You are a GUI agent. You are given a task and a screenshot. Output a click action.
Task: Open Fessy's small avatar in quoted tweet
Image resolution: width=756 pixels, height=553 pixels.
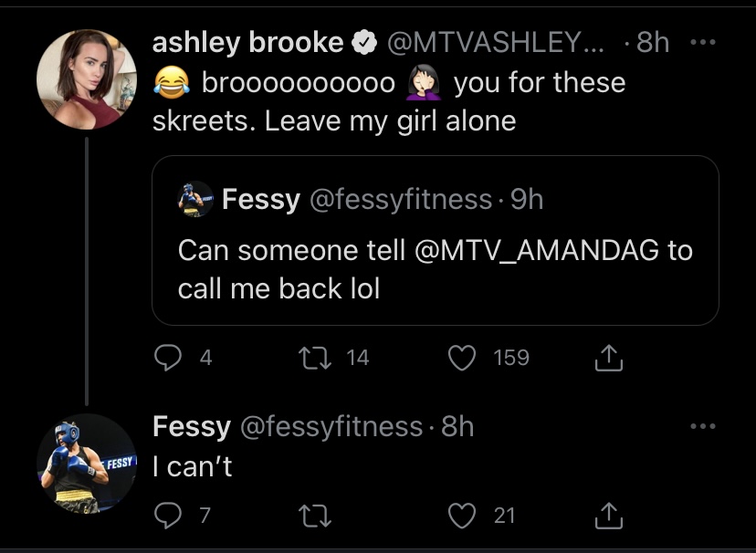195,199
